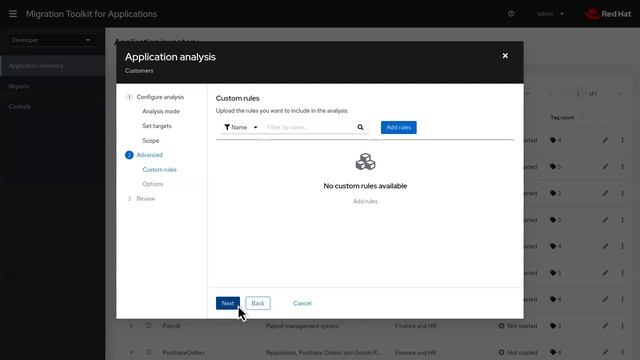Image resolution: width=640 pixels, height=360 pixels.
Task: Click the edit pencil in Payroll row
Action: 605,326
